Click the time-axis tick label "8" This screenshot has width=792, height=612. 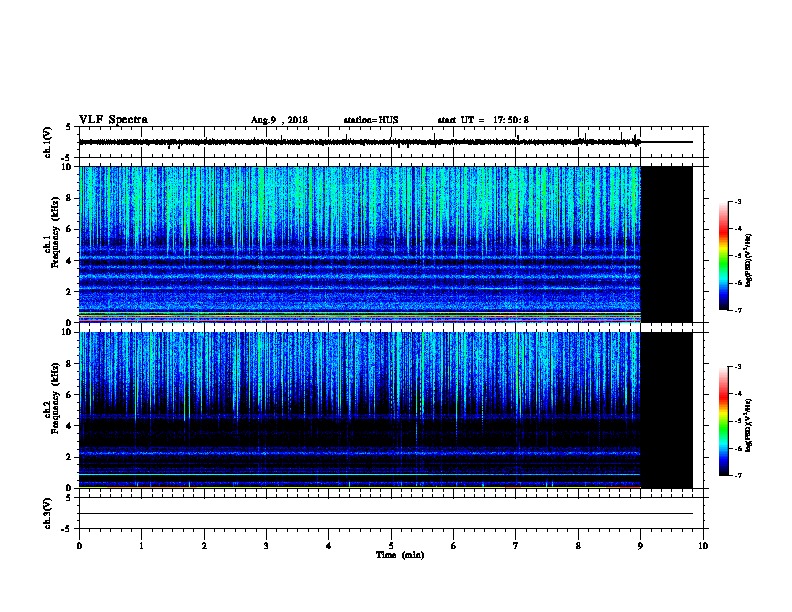[578, 546]
